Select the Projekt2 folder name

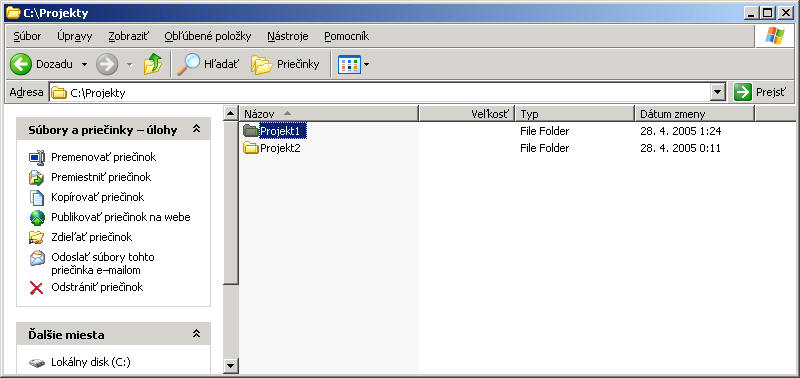tap(280, 148)
